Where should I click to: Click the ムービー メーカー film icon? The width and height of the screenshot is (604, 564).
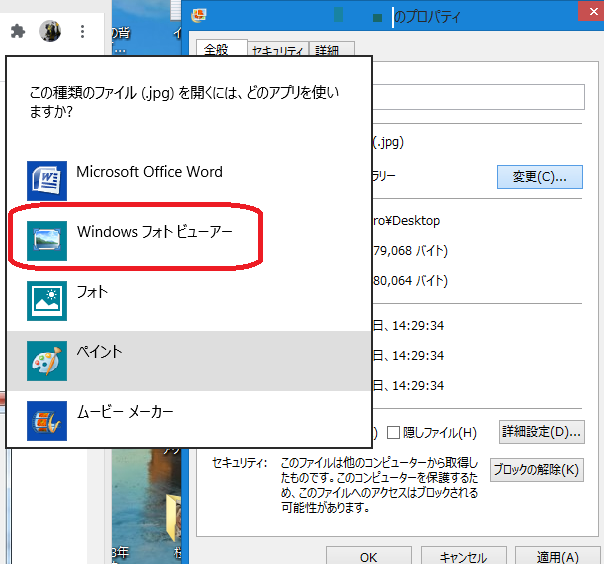pos(47,421)
